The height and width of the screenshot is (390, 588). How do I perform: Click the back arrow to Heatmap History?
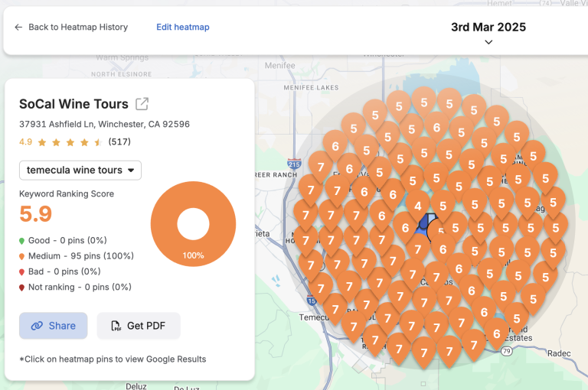pyautogui.click(x=18, y=28)
